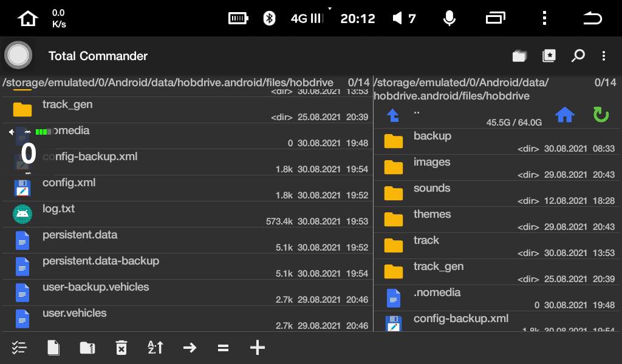
Task: Click the copy arrow icon
Action: pyautogui.click(x=190, y=348)
